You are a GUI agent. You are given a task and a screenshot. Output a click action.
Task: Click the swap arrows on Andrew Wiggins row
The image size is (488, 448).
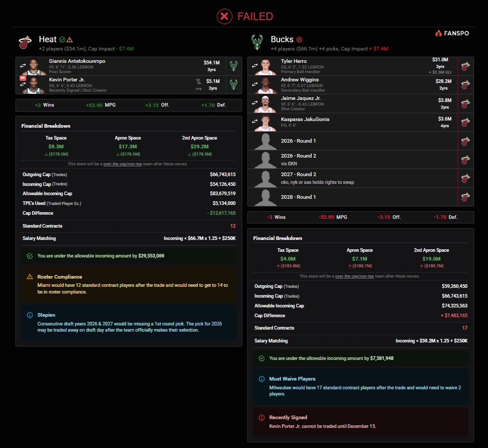[x=255, y=84]
